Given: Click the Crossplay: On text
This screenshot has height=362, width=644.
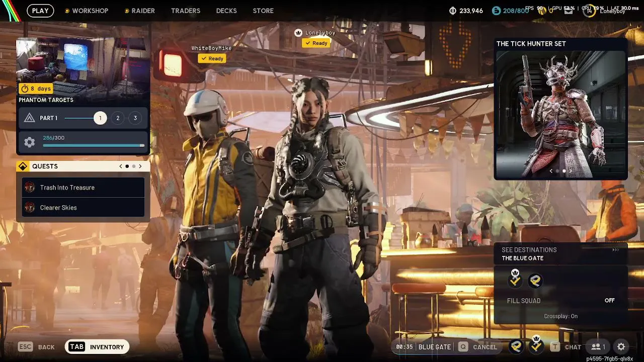Looking at the screenshot, I should [x=560, y=316].
